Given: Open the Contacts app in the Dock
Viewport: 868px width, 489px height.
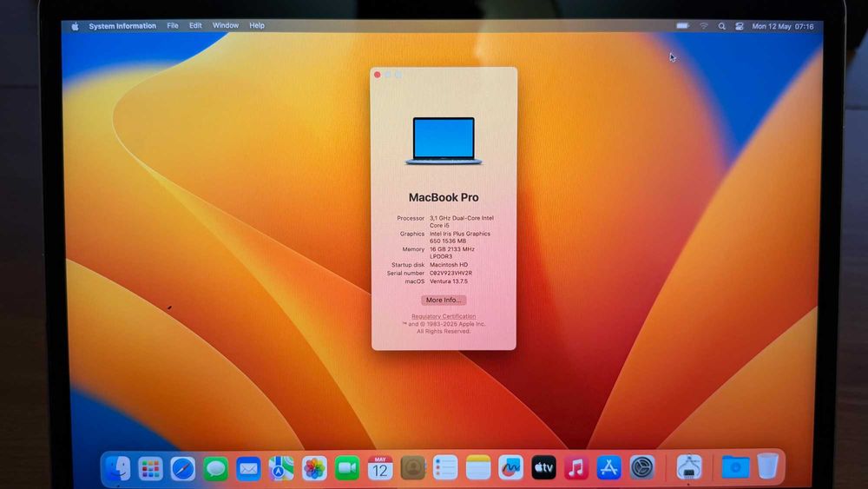Looking at the screenshot, I should tap(413, 468).
